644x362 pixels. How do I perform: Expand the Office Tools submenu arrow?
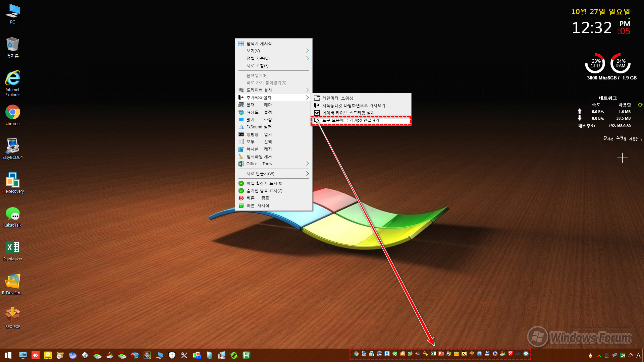[x=307, y=164]
